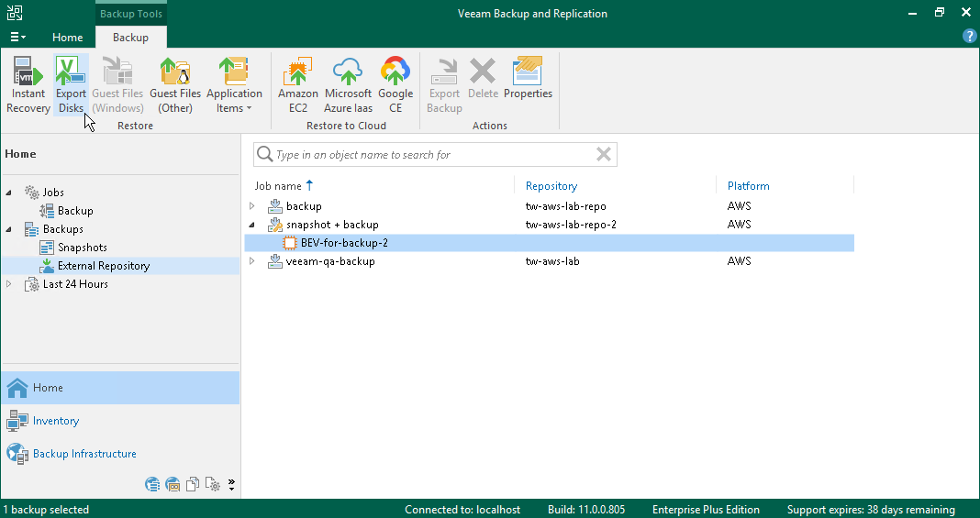This screenshot has width=980, height=518.
Task: Click the BEV-for-backup-2 instance icon
Action: pos(289,243)
